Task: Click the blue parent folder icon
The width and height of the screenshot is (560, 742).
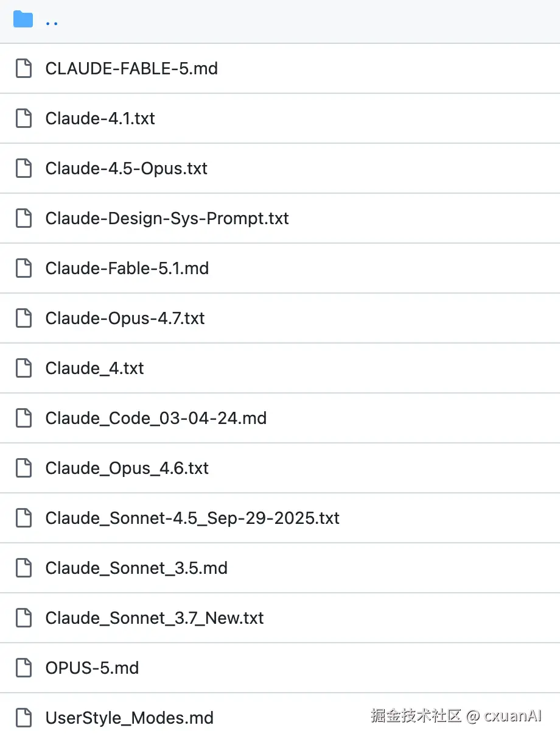Action: coord(23,19)
